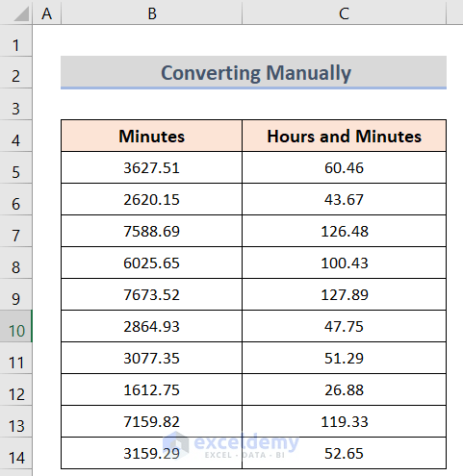Select cell with 7673.52

(x=151, y=294)
